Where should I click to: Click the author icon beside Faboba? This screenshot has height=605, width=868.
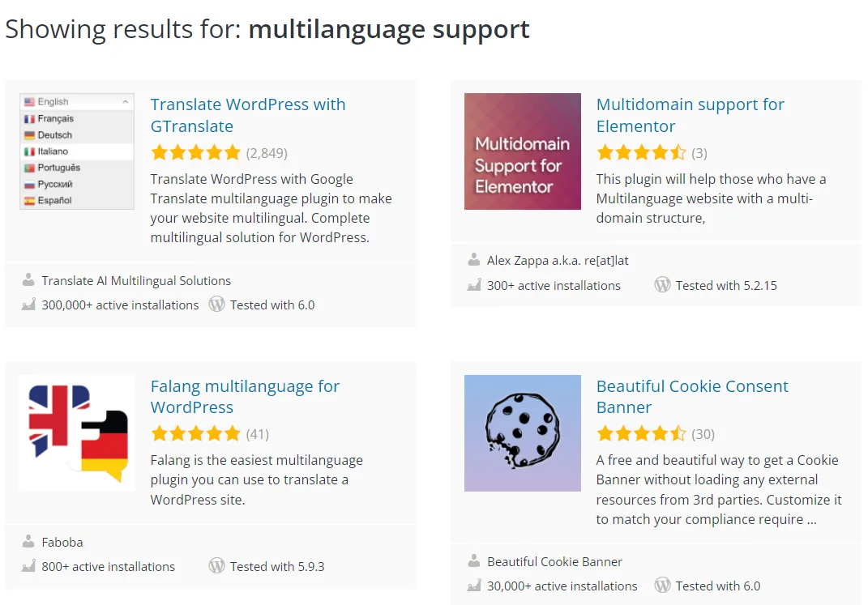click(x=28, y=542)
